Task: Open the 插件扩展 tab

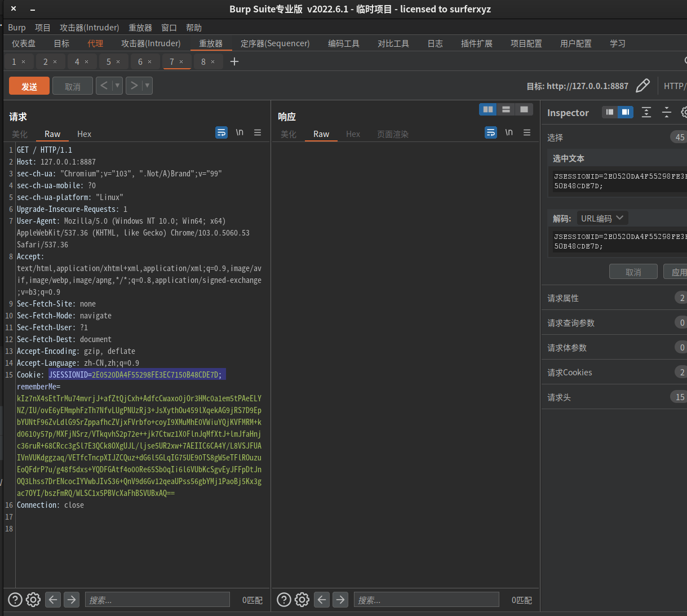Action: [x=477, y=43]
